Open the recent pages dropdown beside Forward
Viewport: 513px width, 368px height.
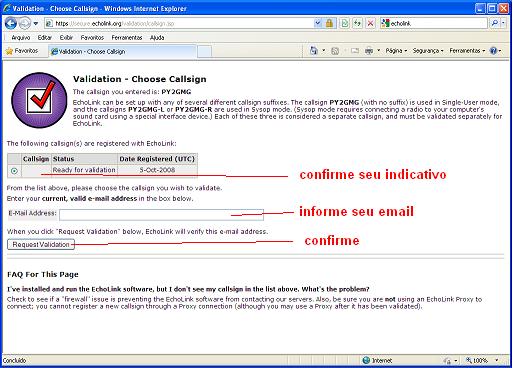[x=36, y=24]
